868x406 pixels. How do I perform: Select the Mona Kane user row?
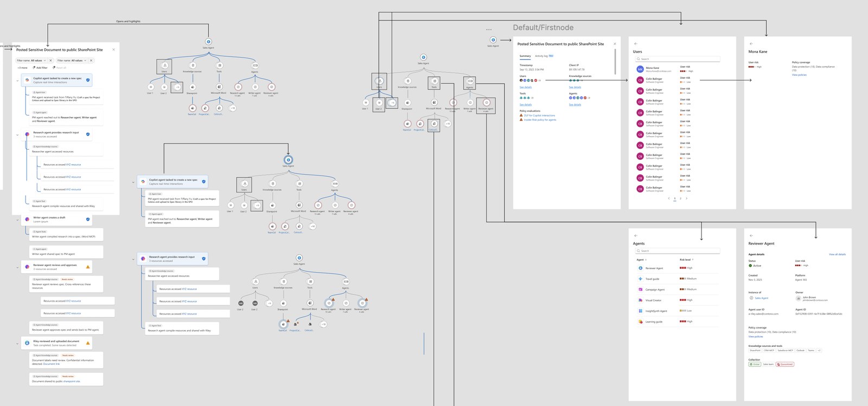pyautogui.click(x=678, y=69)
